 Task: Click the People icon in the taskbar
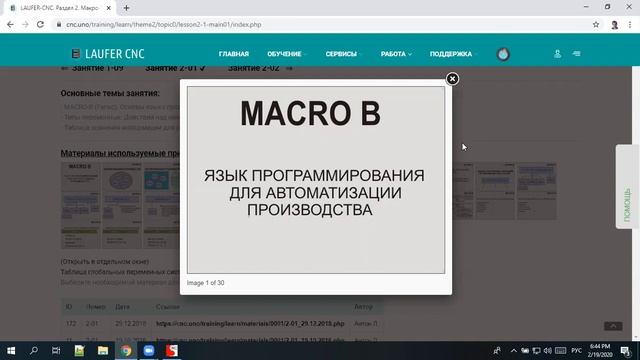497,351
